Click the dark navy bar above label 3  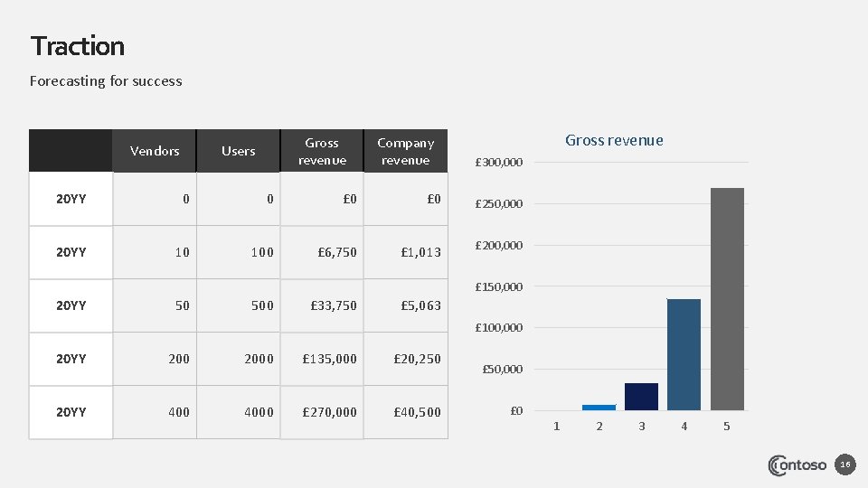641,397
